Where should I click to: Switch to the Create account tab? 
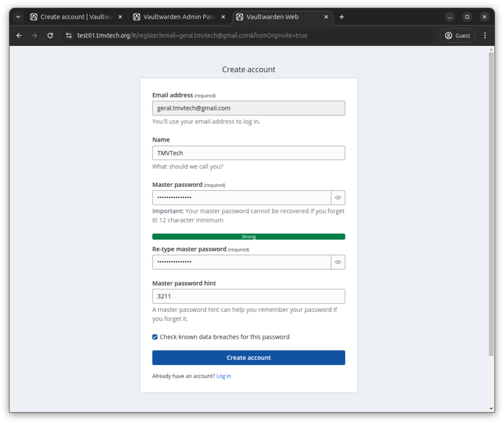pyautogui.click(x=74, y=17)
